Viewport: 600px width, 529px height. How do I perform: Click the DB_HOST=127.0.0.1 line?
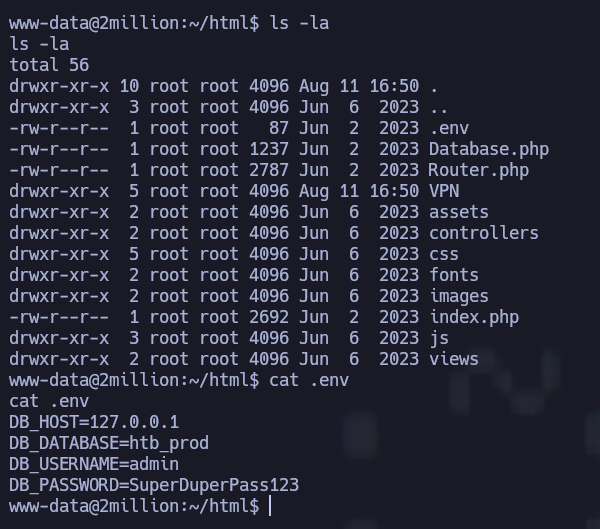click(94, 422)
